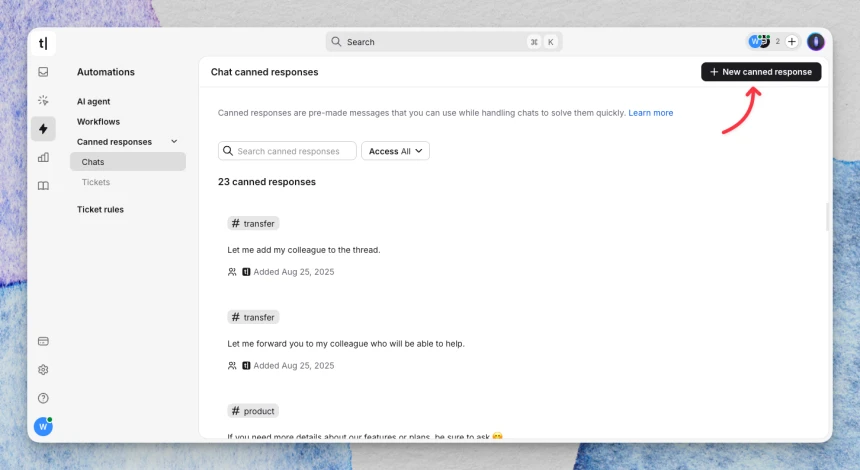Click the author logo under 'add my colleague' response
This screenshot has width=860, height=470.
tap(246, 272)
